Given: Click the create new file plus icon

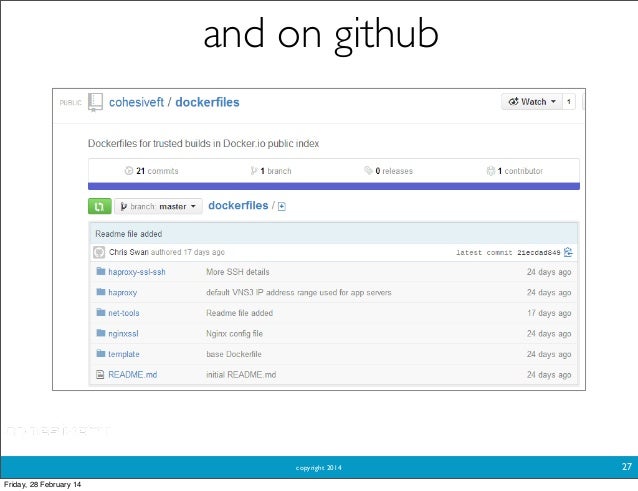Looking at the screenshot, I should click(x=282, y=207).
